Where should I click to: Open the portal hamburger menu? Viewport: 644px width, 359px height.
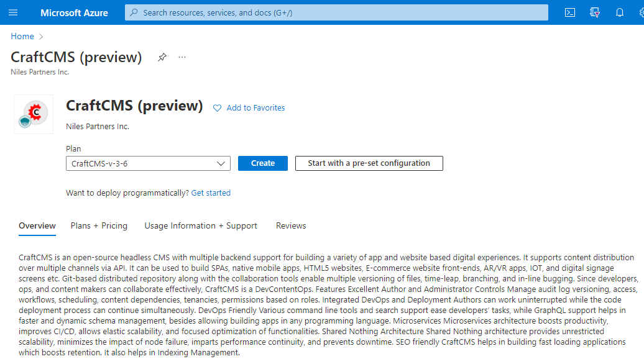(13, 12)
